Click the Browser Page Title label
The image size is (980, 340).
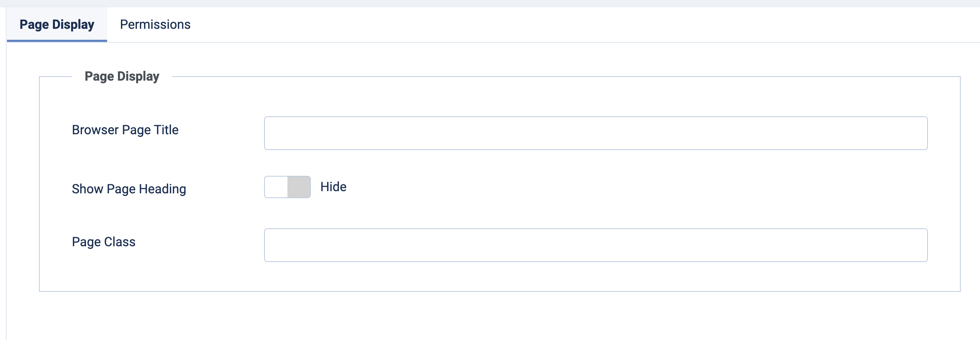coord(125,130)
